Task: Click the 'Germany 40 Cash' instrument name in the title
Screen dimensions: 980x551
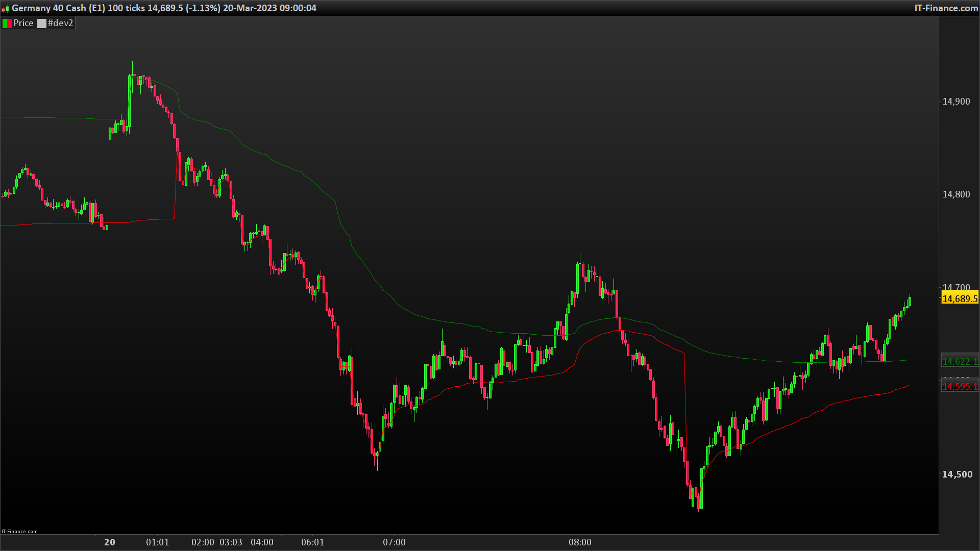Action: click(x=48, y=8)
